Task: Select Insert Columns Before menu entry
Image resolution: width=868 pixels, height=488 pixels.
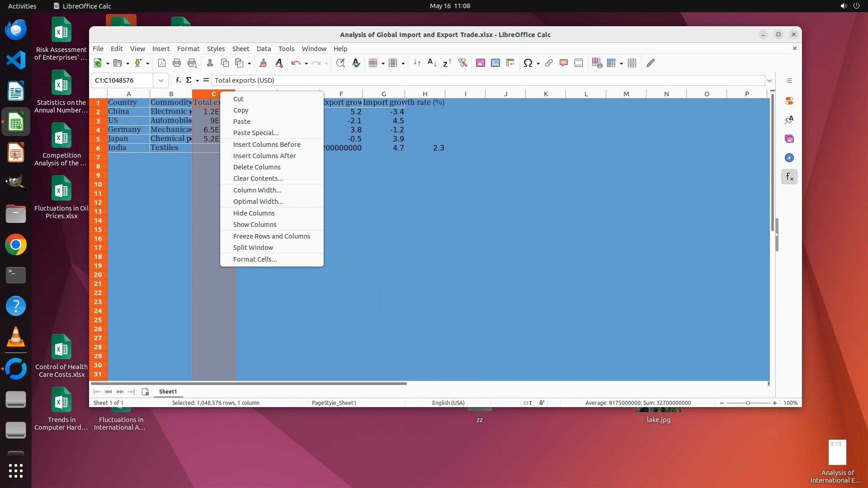Action: point(266,145)
